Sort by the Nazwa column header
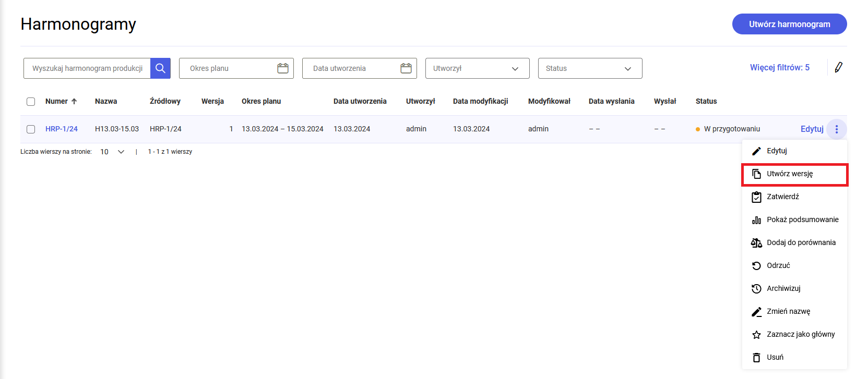The height and width of the screenshot is (379, 868). pyautogui.click(x=106, y=101)
